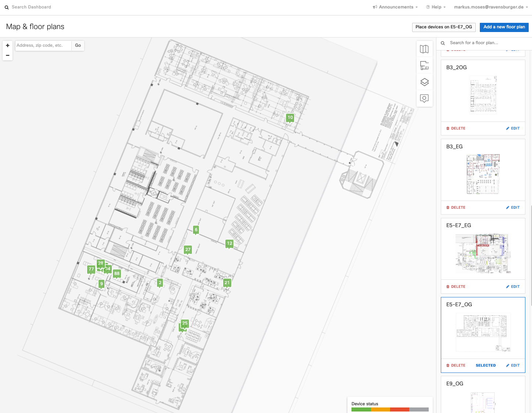532x413 pixels.
Task: Switch to floor plan view icon
Action: pos(425,66)
